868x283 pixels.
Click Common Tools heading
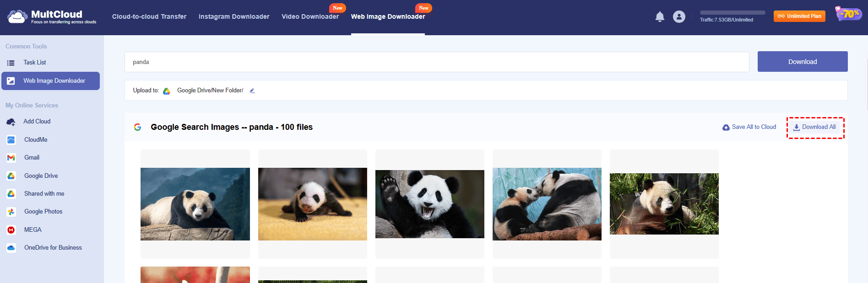point(26,47)
